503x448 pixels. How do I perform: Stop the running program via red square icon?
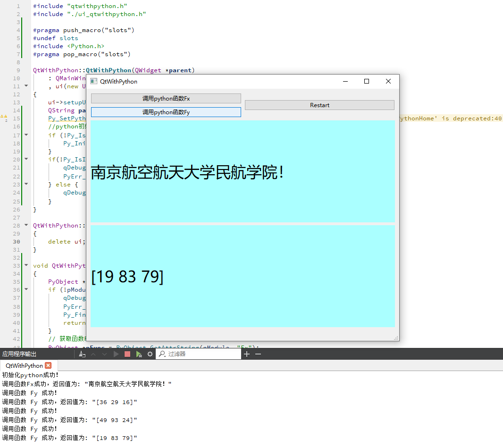tap(127, 354)
